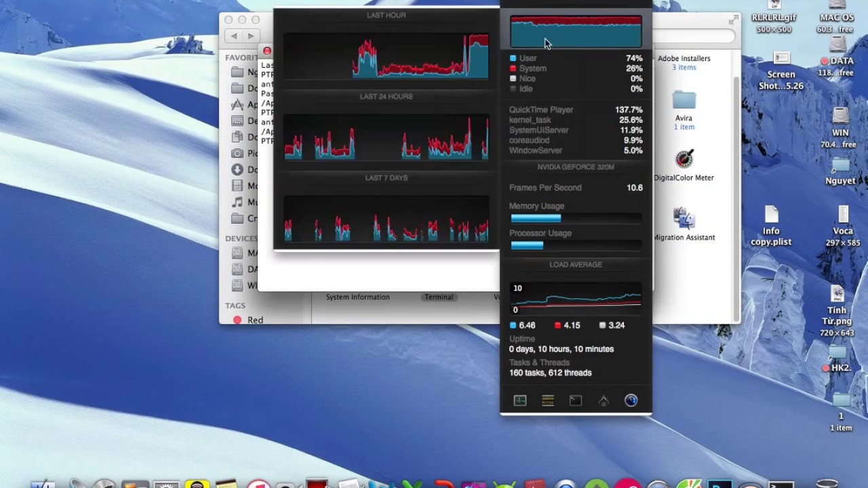Click the GPU Processor Usage bar
The image size is (868, 488).
click(576, 245)
